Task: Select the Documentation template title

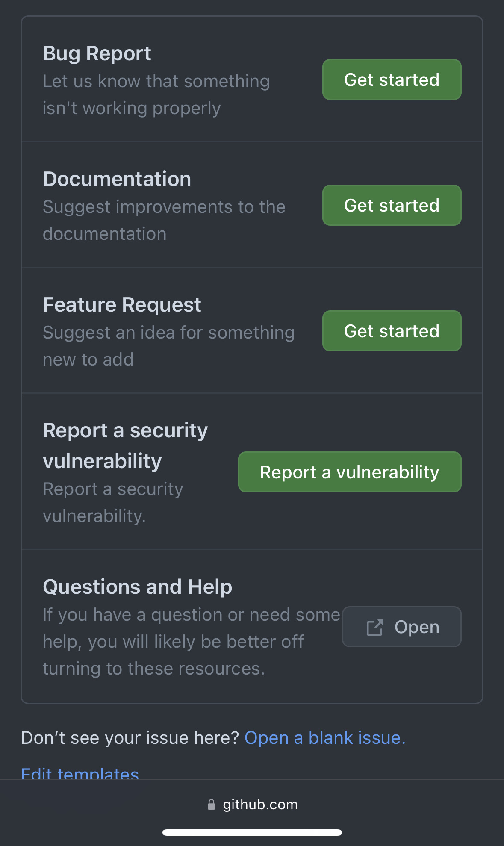Action: click(117, 179)
